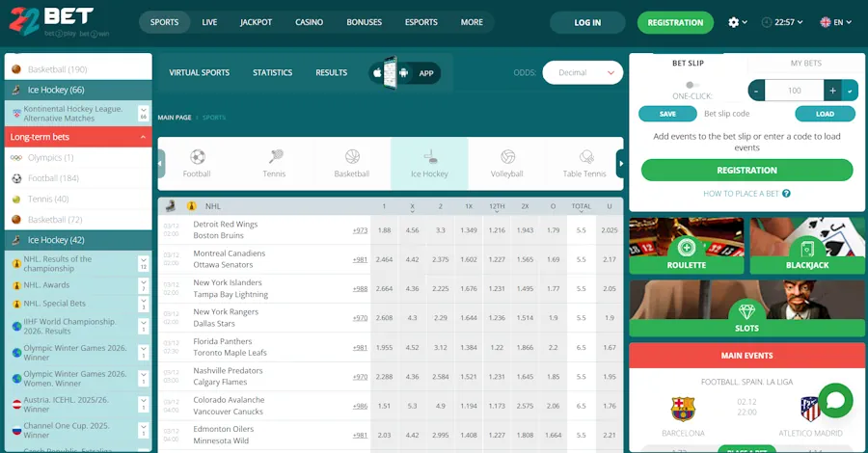The image size is (868, 453).
Task: Click the LOG IN button
Action: 587,23
